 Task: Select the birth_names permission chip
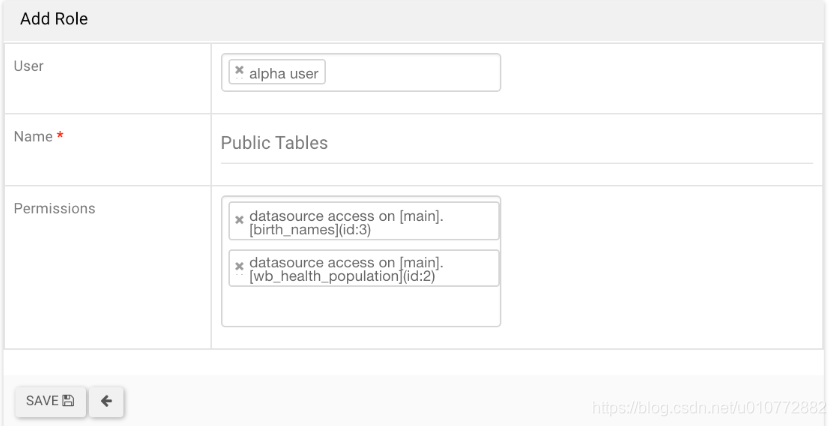350,221
